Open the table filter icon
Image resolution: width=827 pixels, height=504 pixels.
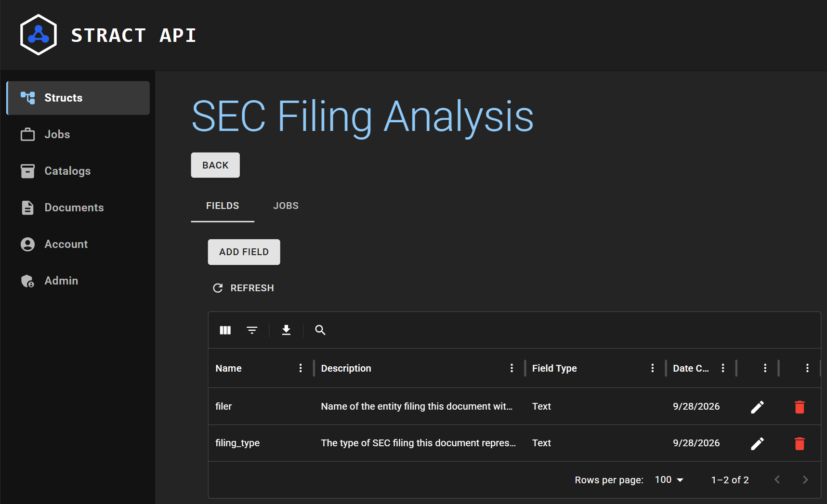click(252, 330)
